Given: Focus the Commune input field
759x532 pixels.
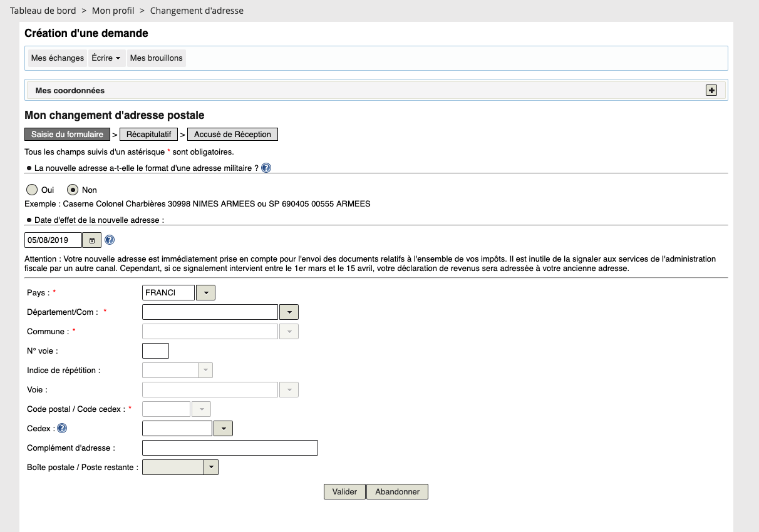Looking at the screenshot, I should (210, 332).
